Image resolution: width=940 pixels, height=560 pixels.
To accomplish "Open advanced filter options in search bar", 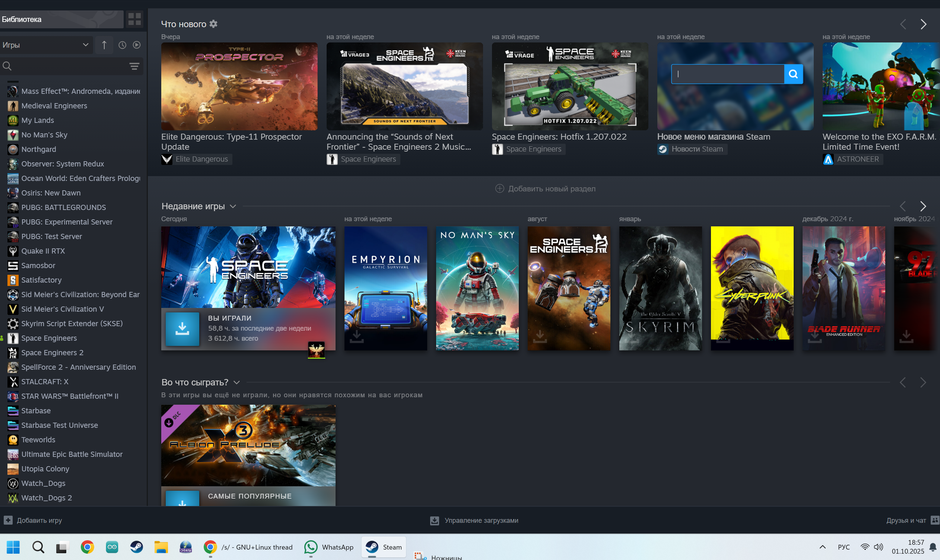I will [x=134, y=66].
